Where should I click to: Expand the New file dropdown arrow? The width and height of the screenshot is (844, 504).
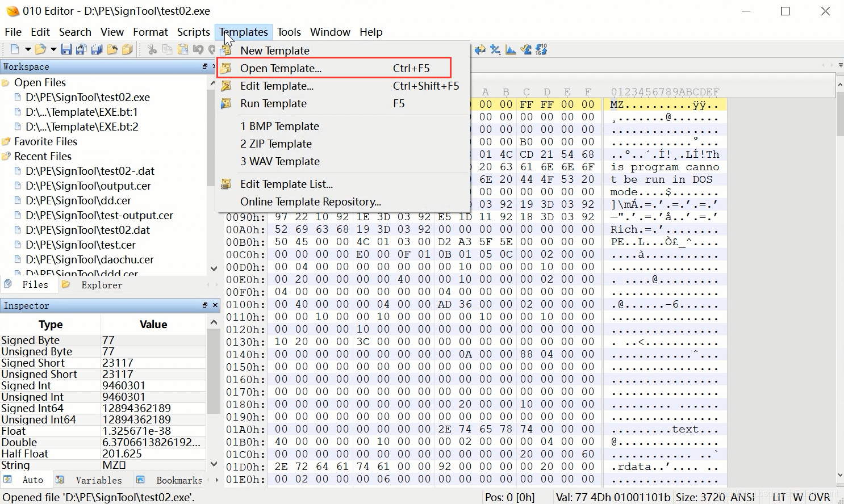pos(27,49)
